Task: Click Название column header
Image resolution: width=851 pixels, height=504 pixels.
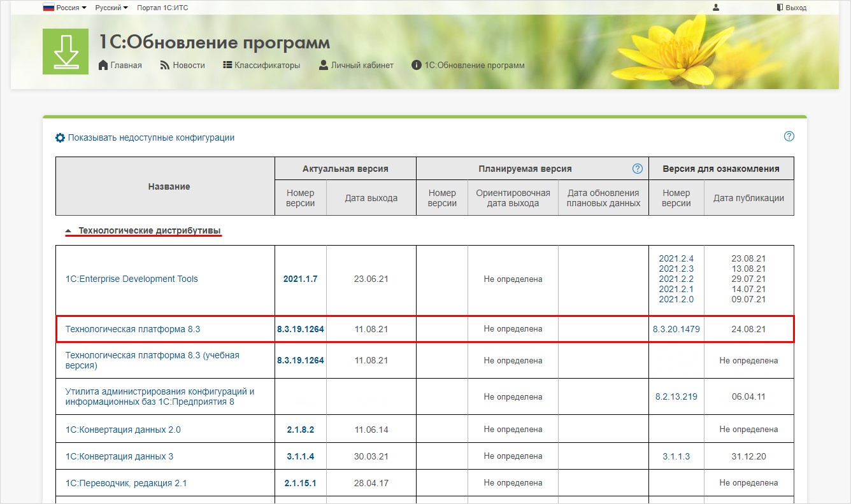Action: point(169,186)
